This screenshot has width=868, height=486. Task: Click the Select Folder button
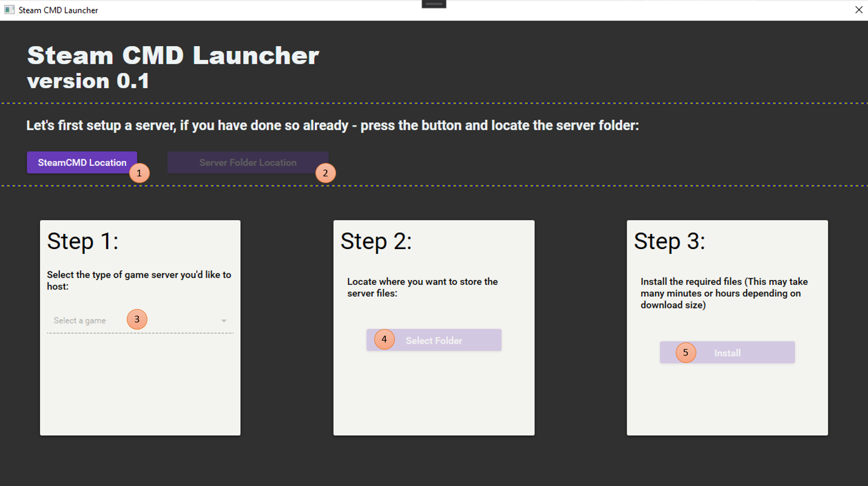pyautogui.click(x=434, y=340)
